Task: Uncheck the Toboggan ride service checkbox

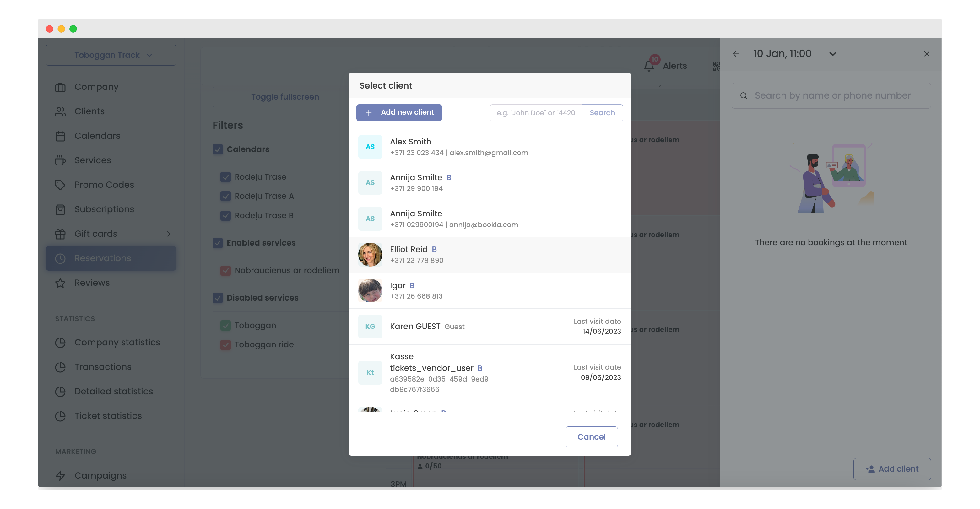Action: coord(225,345)
